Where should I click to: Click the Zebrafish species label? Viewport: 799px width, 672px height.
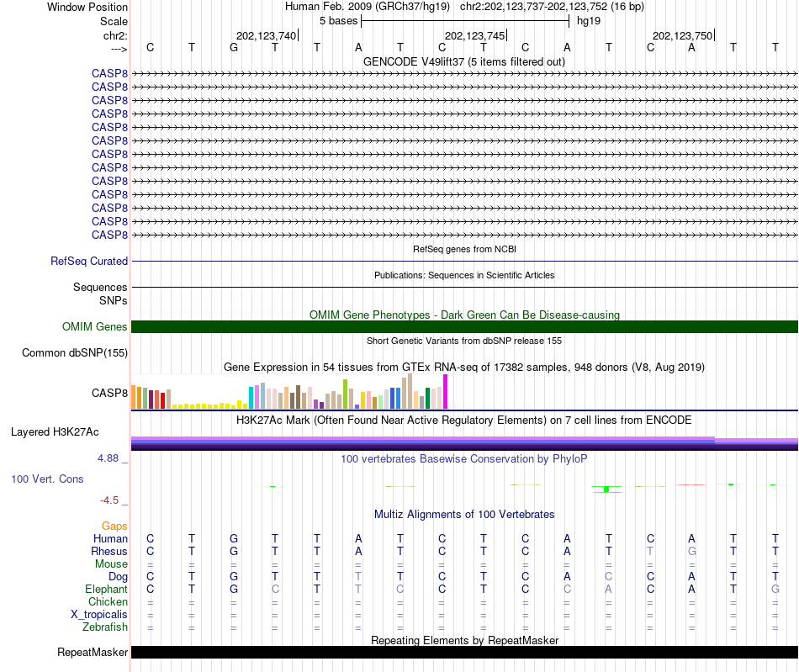[x=105, y=627]
